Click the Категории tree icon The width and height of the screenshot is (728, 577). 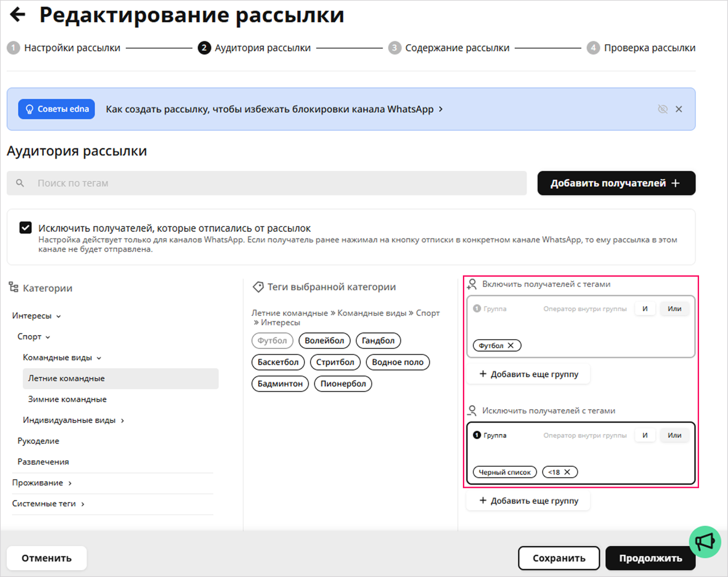tap(14, 287)
